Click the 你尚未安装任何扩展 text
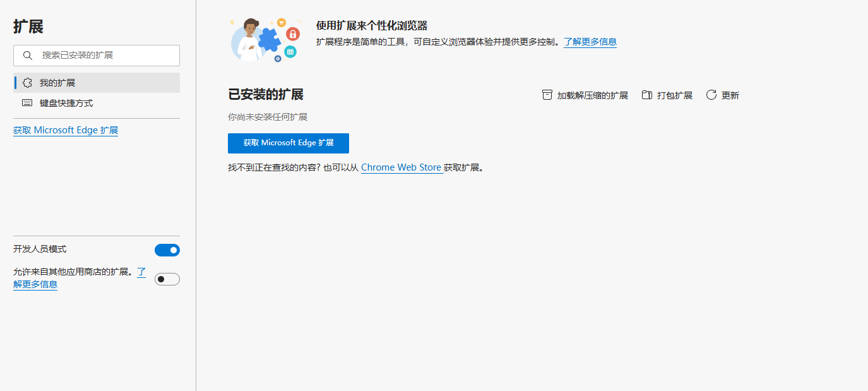The image size is (868, 391). 268,117
